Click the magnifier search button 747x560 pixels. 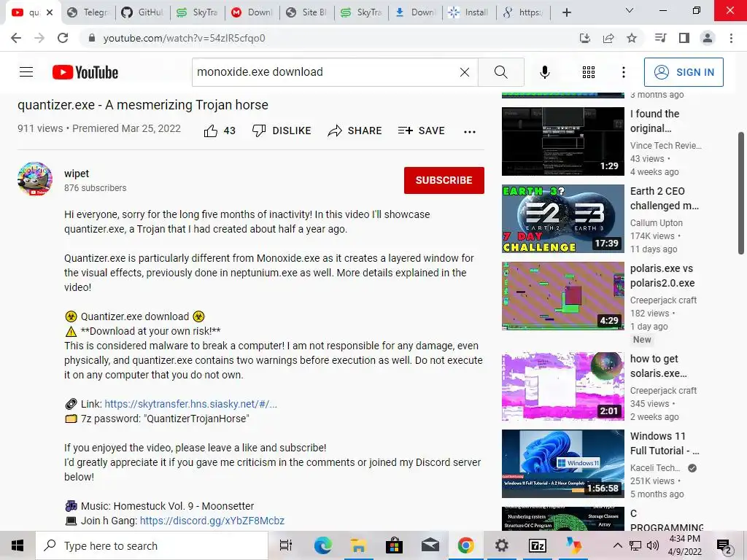coord(500,72)
